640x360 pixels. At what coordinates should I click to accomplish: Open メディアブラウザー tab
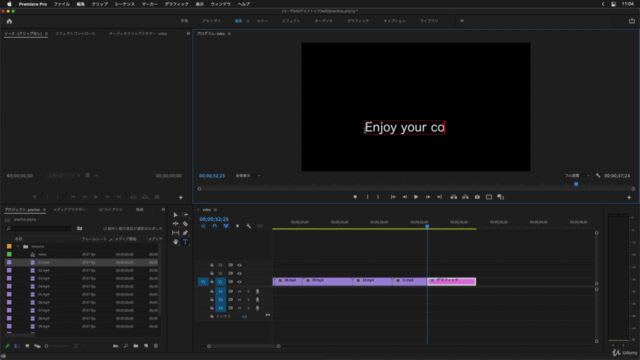click(69, 210)
